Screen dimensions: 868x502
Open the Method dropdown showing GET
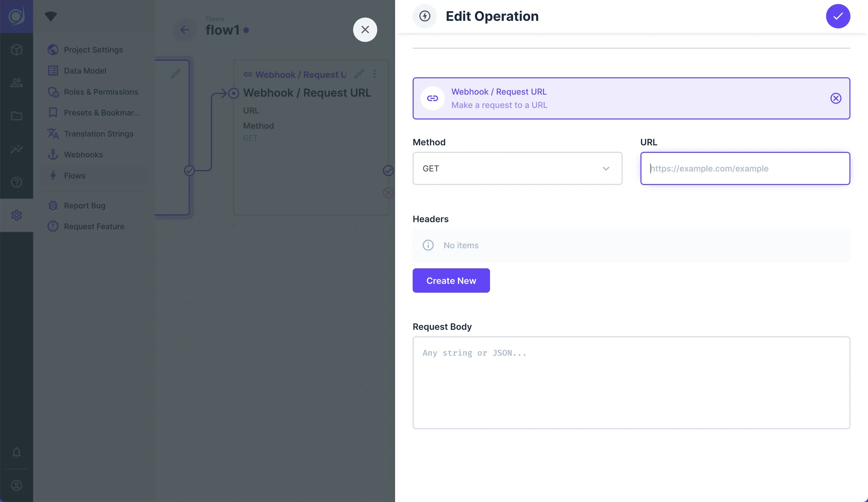pos(517,168)
